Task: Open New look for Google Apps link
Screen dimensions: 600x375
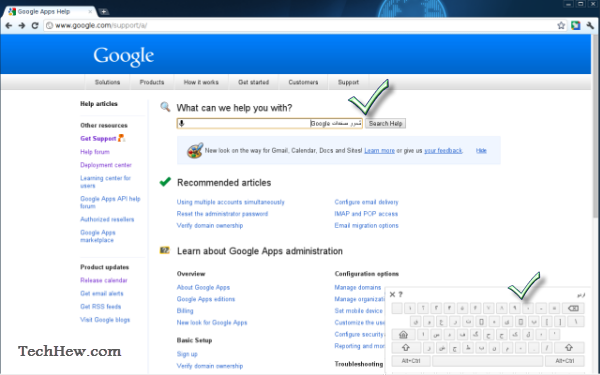Action: click(x=212, y=323)
